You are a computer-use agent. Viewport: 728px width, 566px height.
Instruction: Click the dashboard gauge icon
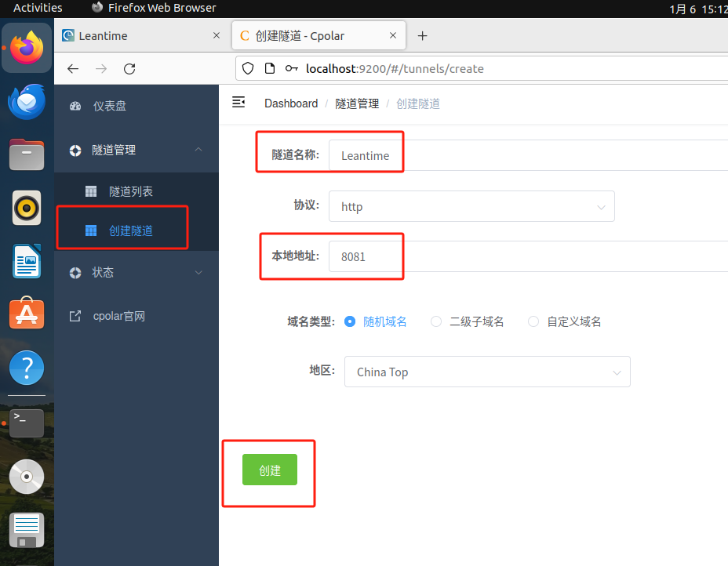(x=75, y=106)
